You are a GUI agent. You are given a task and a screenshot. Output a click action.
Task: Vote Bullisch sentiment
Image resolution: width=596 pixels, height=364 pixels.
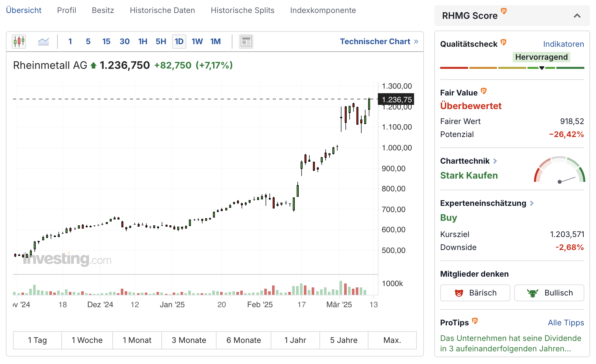549,293
